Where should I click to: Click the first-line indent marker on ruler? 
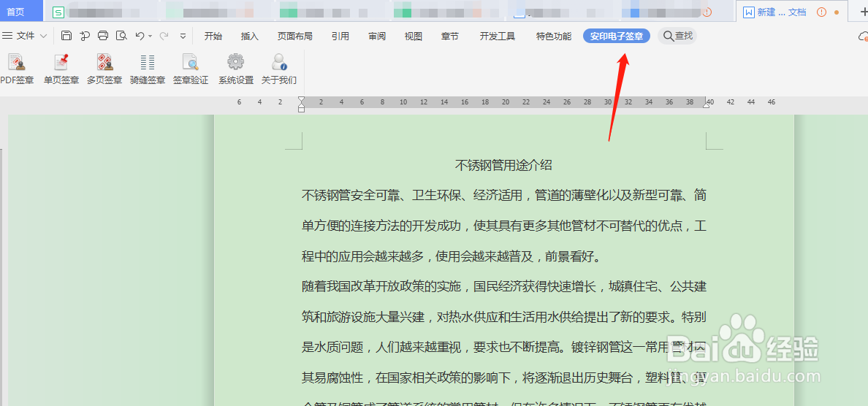tap(301, 99)
